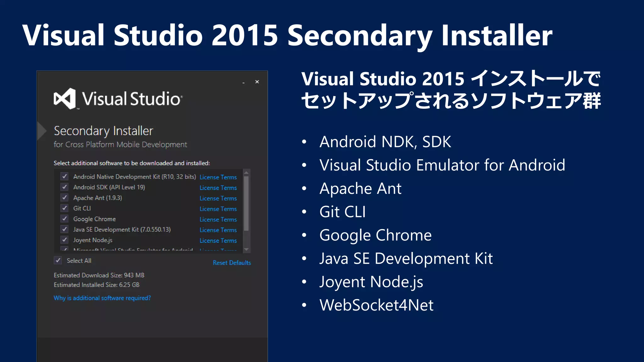Open License Terms for Apache Ant
644x362 pixels.
(x=218, y=198)
